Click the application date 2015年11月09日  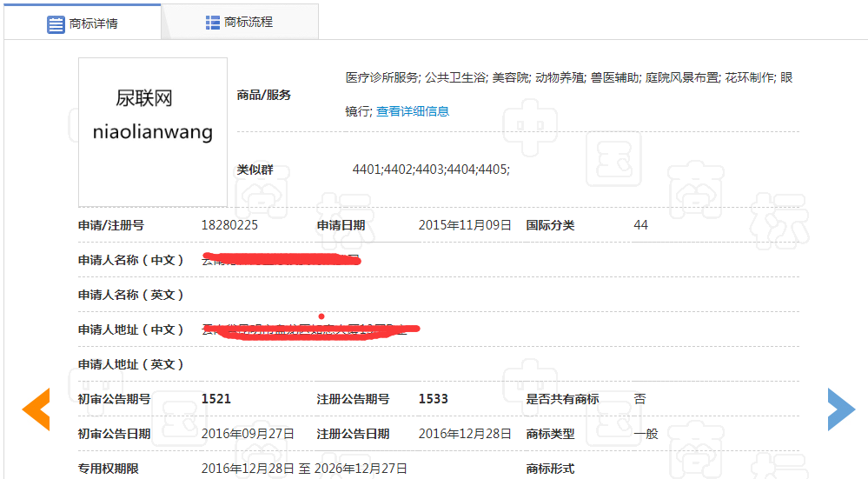(465, 225)
